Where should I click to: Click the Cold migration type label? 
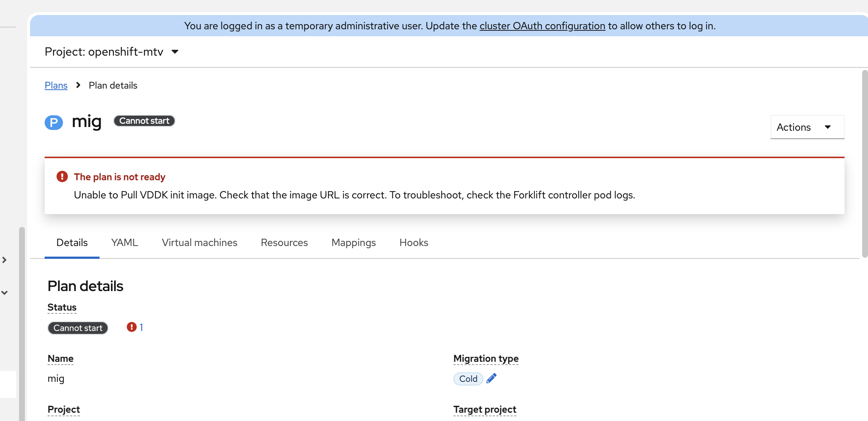(x=468, y=379)
